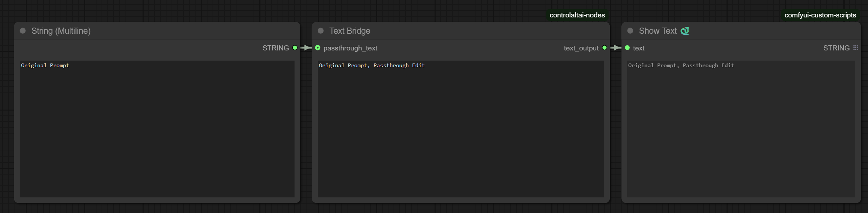Viewport: 868px width, 213px height.
Task: Select the Show Text node title
Action: click(x=658, y=31)
